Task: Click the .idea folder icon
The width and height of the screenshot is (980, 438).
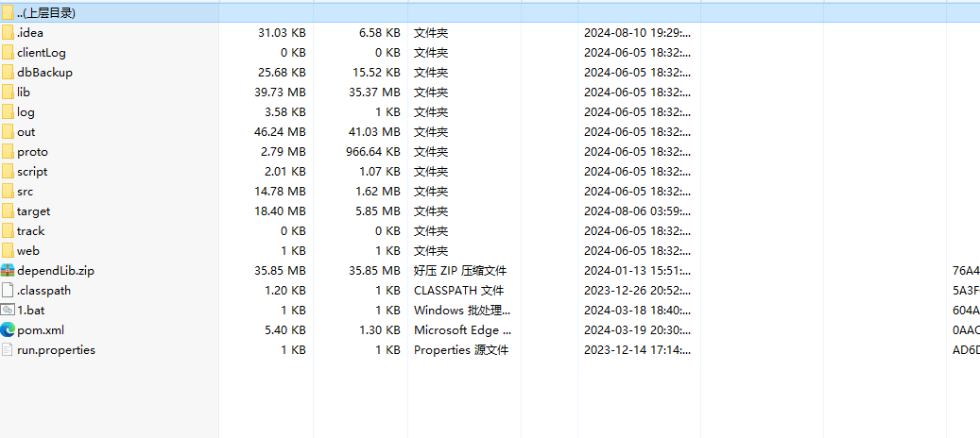Action: (8, 33)
